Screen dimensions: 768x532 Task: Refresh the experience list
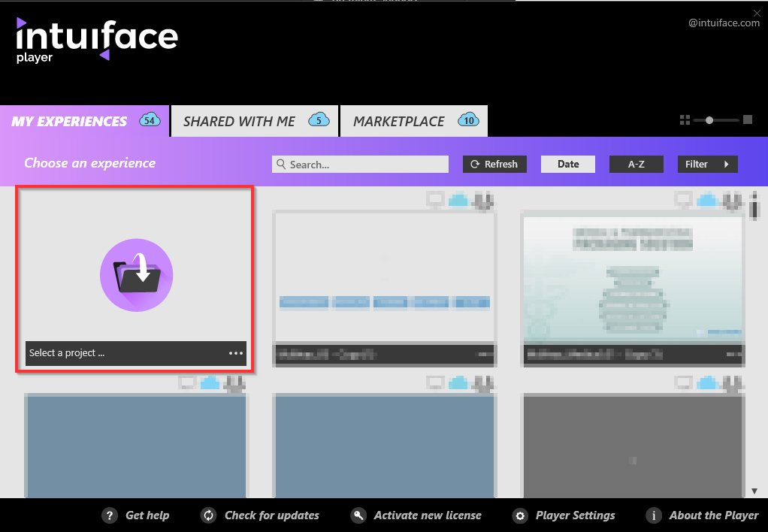point(494,164)
